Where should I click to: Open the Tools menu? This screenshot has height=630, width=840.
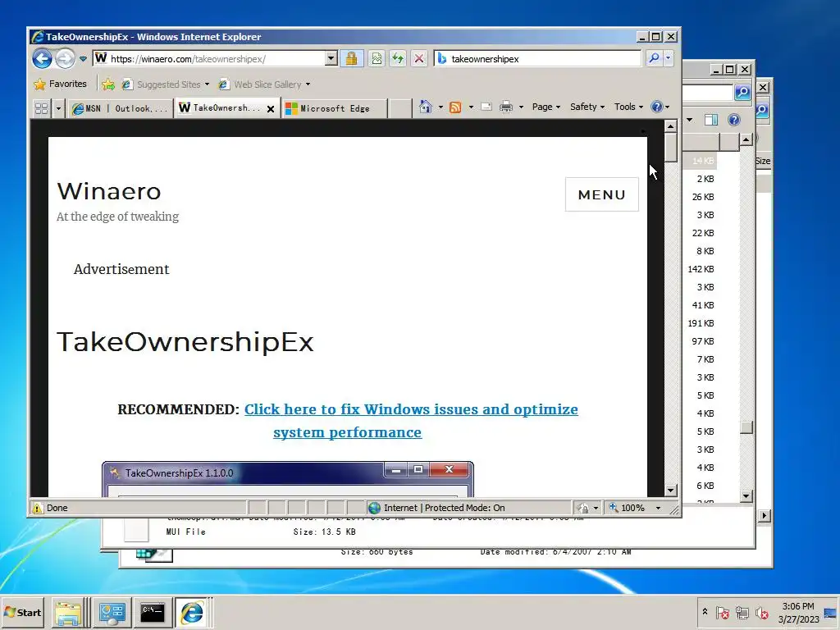(628, 107)
